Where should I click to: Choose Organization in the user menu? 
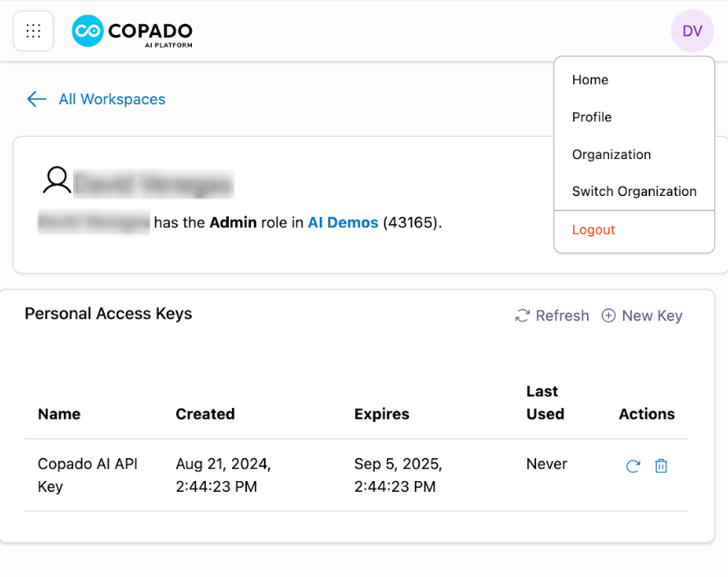click(612, 154)
